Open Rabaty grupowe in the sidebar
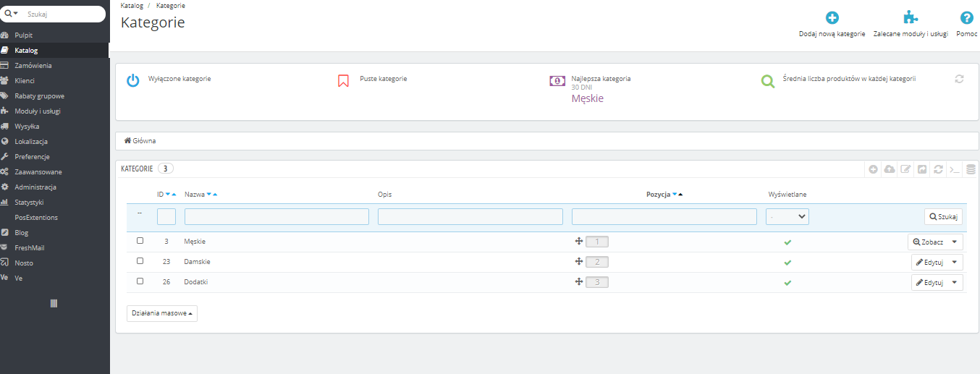 (x=39, y=95)
